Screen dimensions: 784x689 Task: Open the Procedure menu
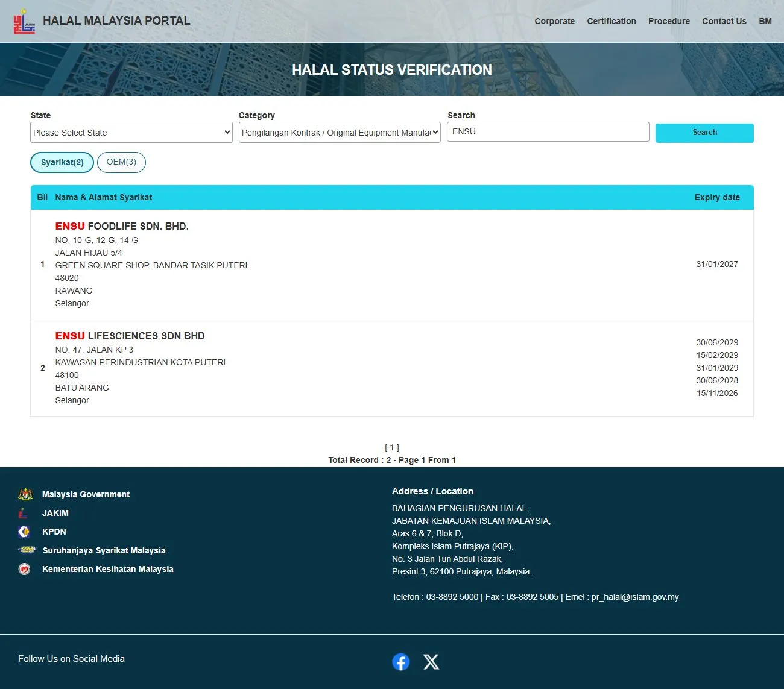point(669,21)
